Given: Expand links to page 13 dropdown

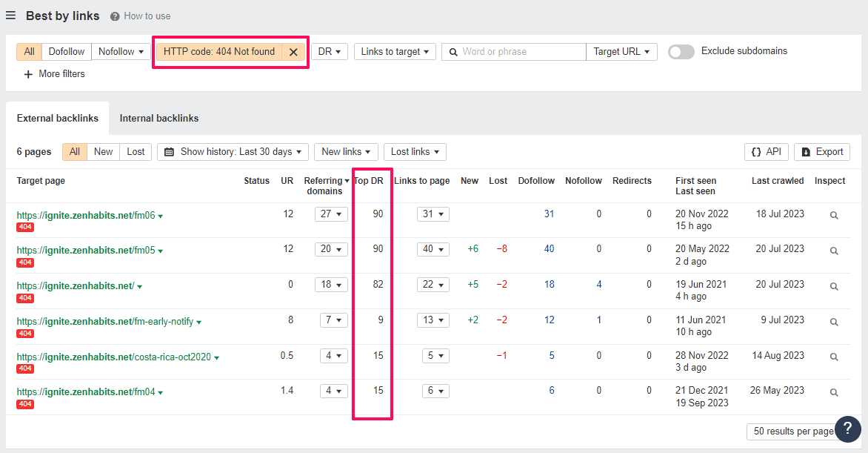Looking at the screenshot, I should (x=433, y=320).
